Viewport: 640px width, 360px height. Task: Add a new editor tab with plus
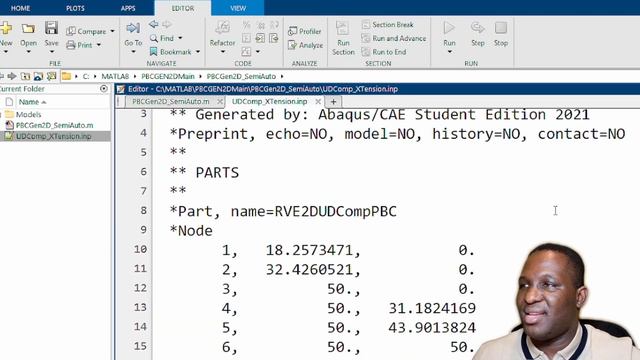click(333, 102)
